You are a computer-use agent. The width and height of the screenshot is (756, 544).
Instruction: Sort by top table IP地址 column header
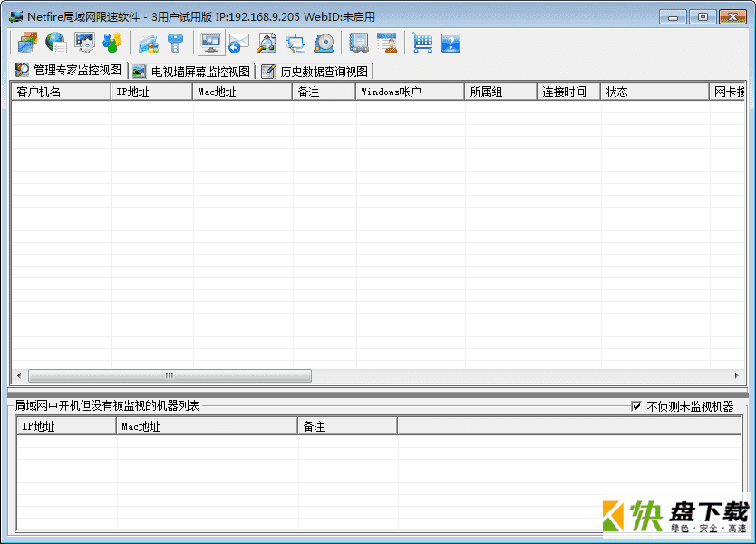tap(152, 92)
